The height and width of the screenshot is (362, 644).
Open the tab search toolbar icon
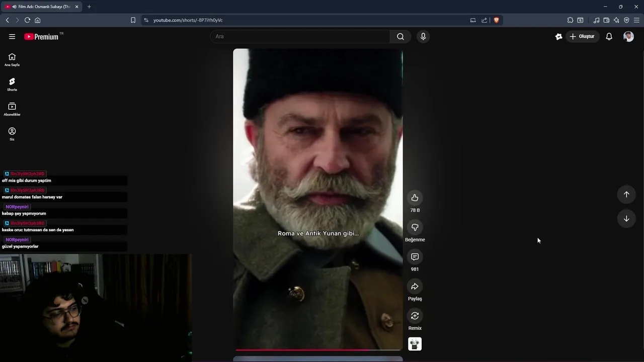tap(580, 20)
